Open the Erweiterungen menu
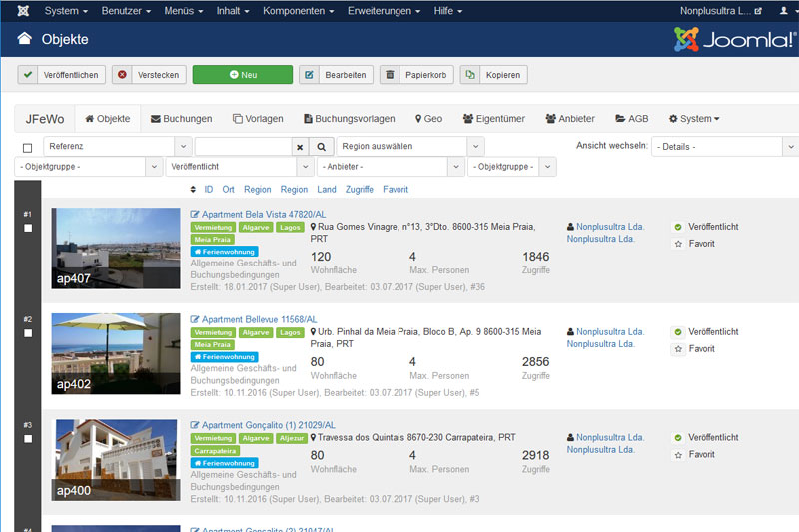Screen dimensions: 799x532 coord(384,11)
